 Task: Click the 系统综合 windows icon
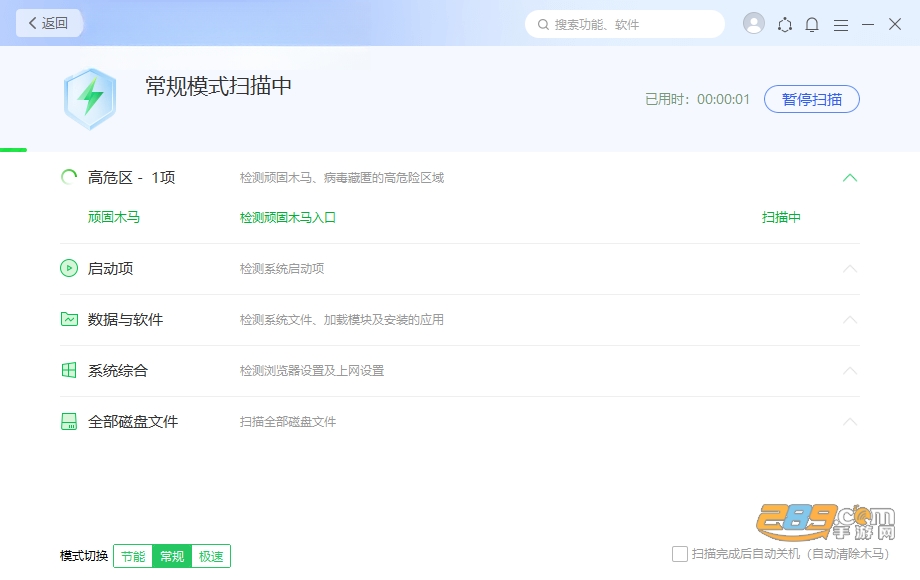click(69, 370)
